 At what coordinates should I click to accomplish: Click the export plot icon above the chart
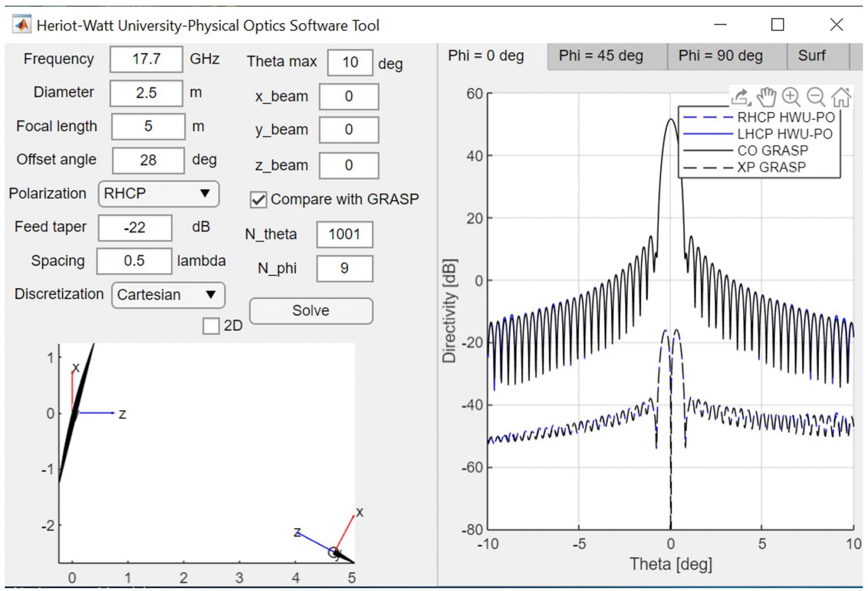click(x=741, y=97)
